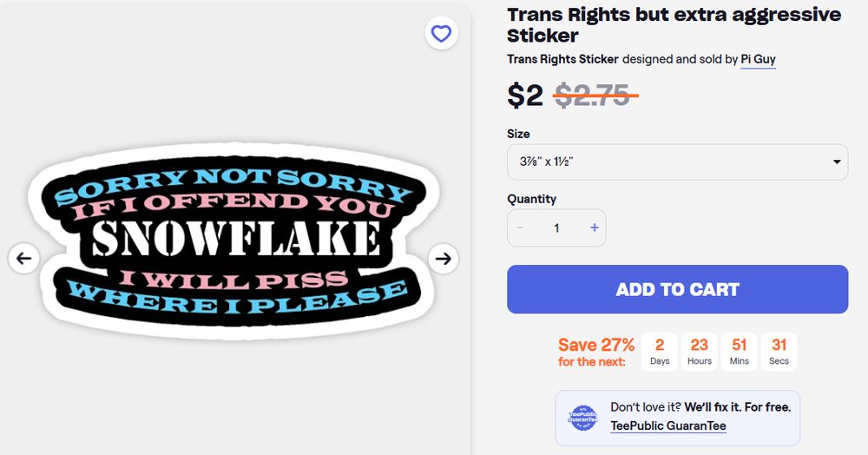Click the product title heading
Viewport: 868px width, 455px height.
coord(674,25)
